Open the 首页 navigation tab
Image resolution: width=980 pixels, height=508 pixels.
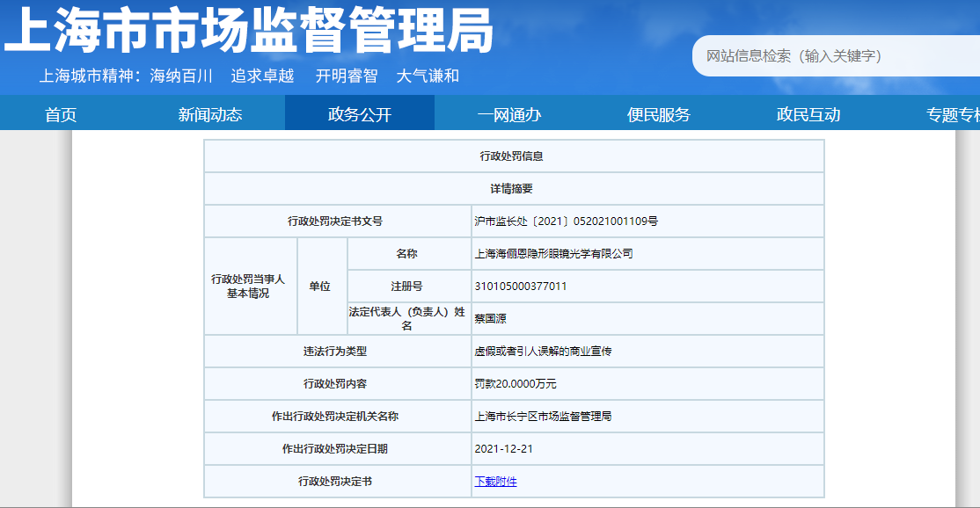(x=61, y=115)
